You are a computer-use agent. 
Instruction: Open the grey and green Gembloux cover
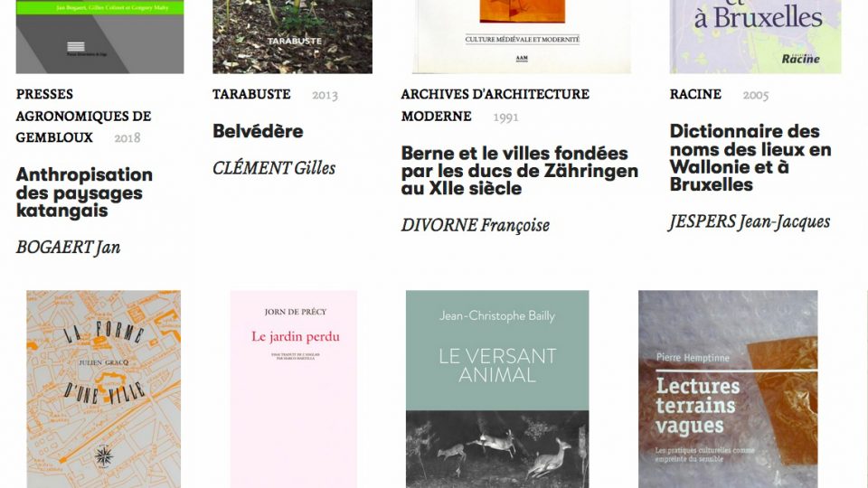(x=99, y=36)
